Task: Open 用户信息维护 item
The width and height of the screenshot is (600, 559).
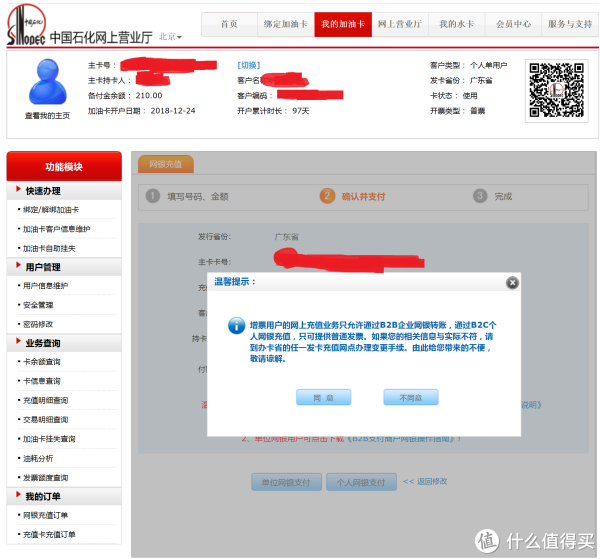Action: 46,285
